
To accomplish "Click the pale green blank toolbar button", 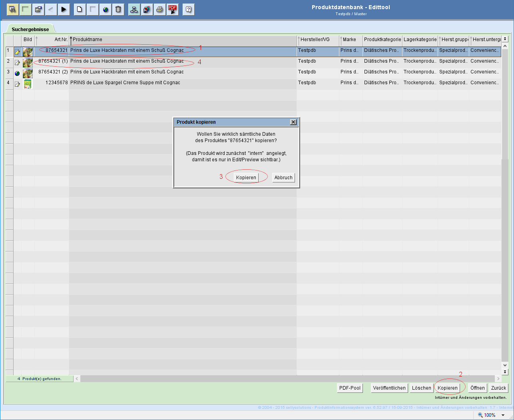I will pyautogui.click(x=26, y=9).
